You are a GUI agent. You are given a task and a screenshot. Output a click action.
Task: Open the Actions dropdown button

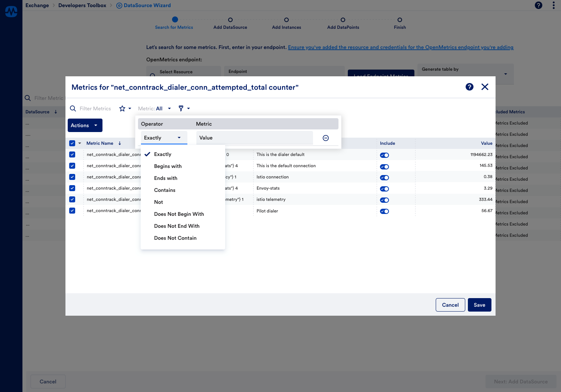pos(85,125)
